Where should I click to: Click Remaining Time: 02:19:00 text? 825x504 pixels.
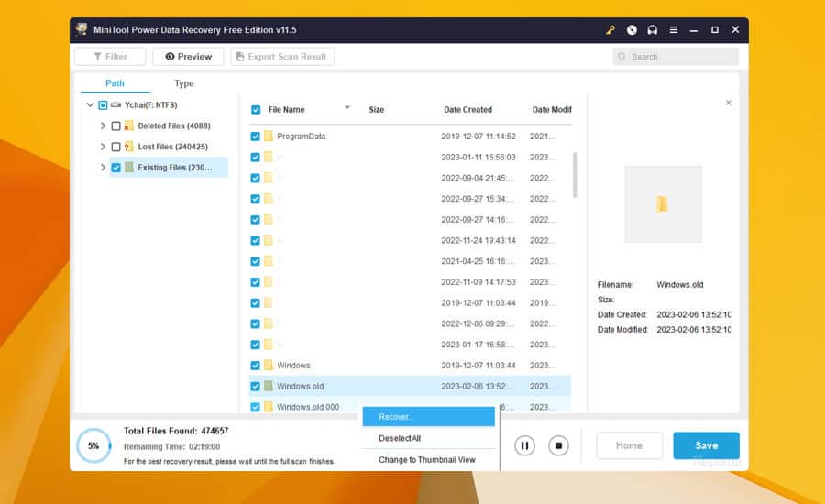(x=171, y=446)
